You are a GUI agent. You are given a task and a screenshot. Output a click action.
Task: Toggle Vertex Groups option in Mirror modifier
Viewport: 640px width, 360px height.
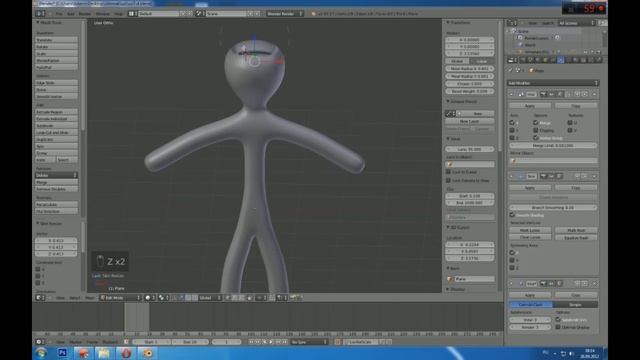tap(536, 138)
